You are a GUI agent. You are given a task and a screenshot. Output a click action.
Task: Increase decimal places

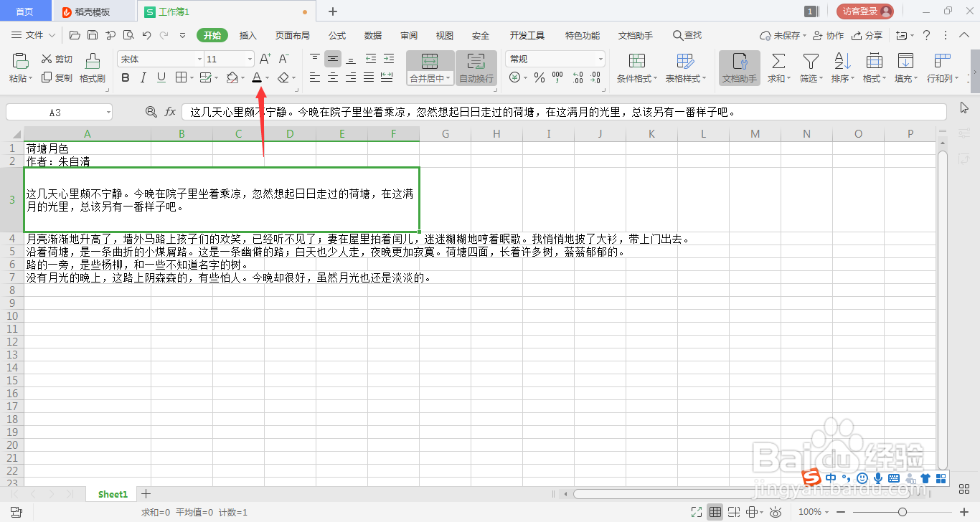coord(578,77)
